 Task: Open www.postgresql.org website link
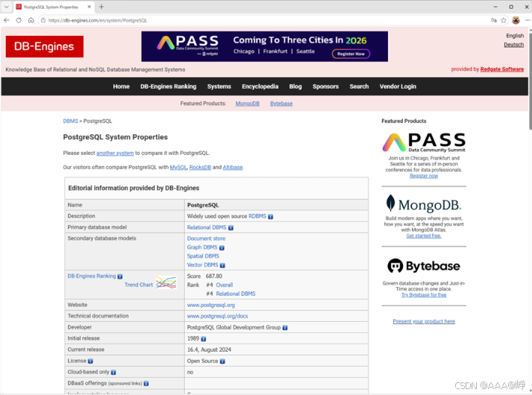[x=211, y=305]
